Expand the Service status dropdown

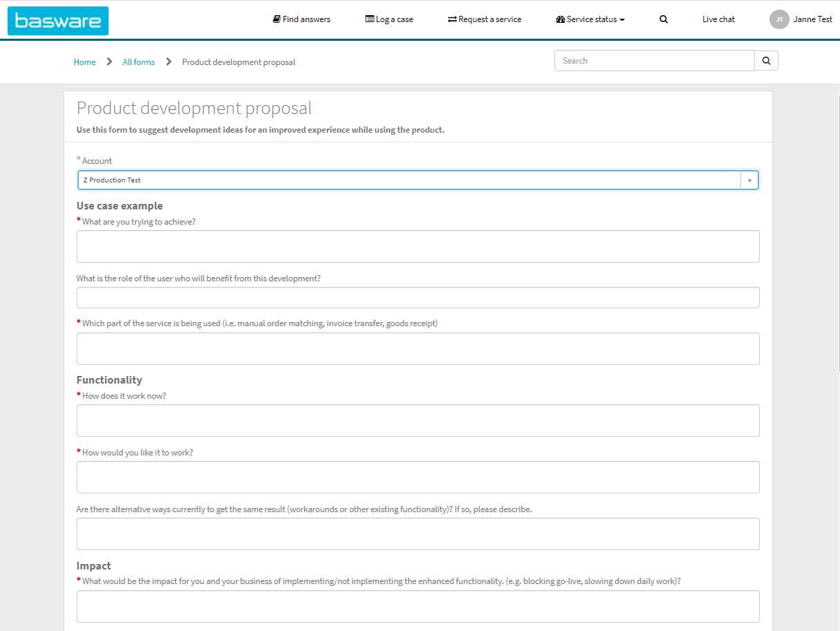coord(590,19)
